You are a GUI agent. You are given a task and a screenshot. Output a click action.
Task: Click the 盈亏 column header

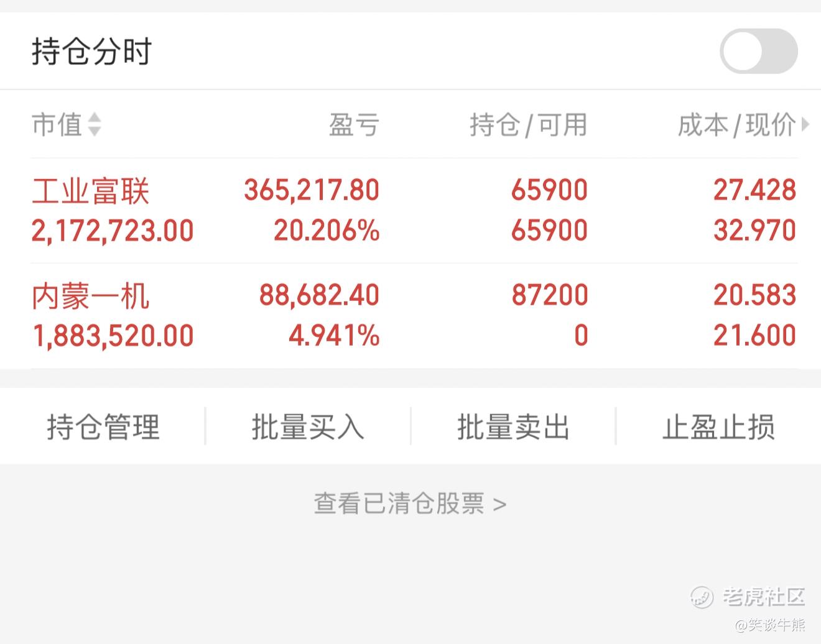click(x=354, y=125)
